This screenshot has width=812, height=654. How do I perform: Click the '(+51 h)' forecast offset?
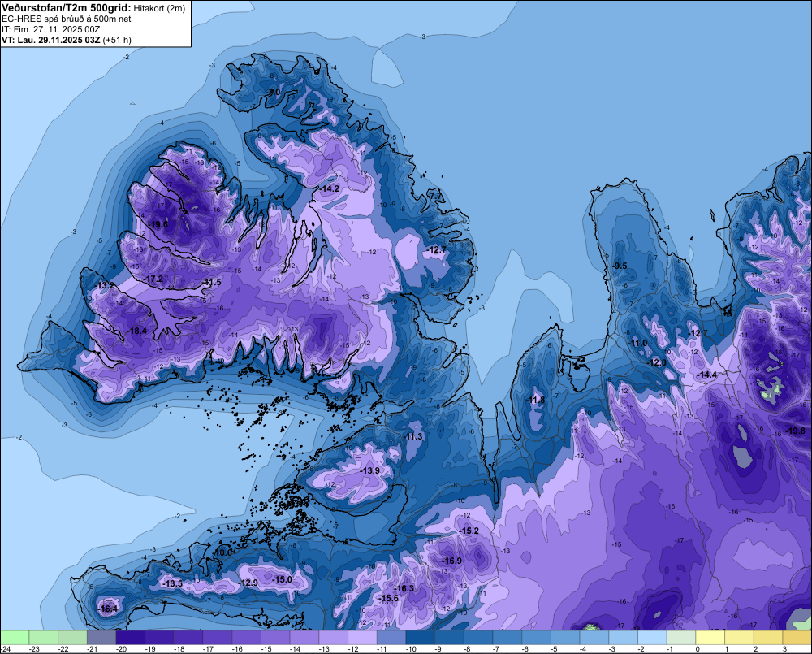(x=117, y=40)
